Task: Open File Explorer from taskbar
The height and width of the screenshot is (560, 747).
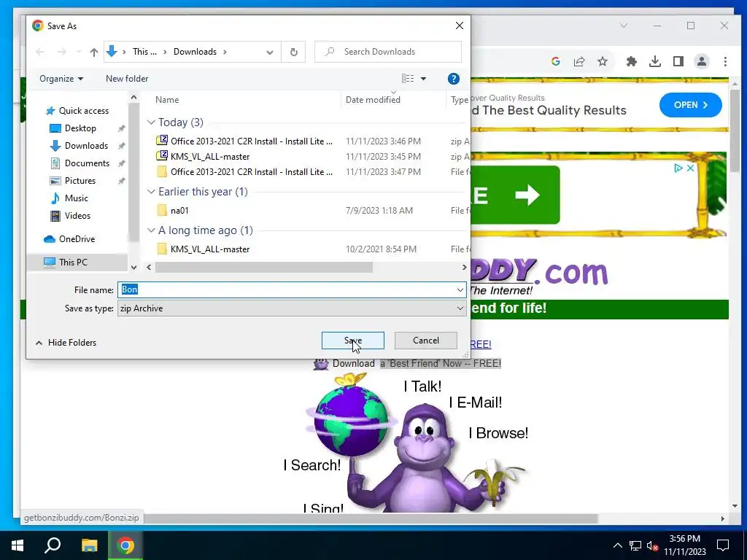Action: 89,545
